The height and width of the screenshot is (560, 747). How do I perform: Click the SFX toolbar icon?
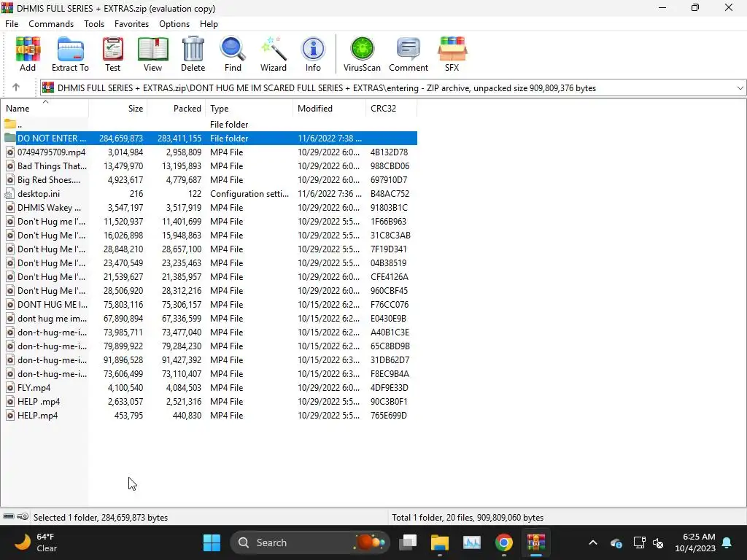pyautogui.click(x=452, y=54)
